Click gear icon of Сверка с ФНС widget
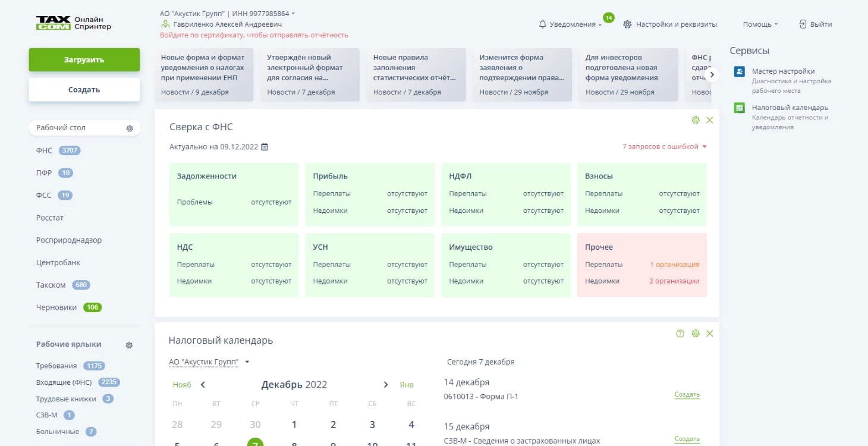The width and height of the screenshot is (868, 446). (696, 120)
